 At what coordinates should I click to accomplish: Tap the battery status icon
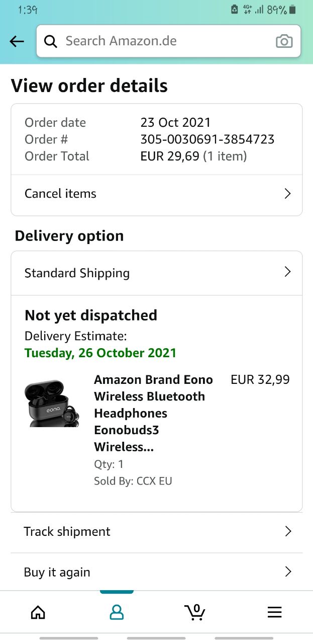pyautogui.click(x=293, y=10)
